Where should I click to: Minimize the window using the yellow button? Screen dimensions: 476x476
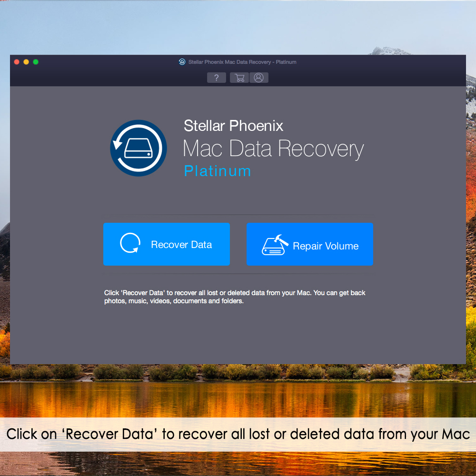(x=26, y=62)
